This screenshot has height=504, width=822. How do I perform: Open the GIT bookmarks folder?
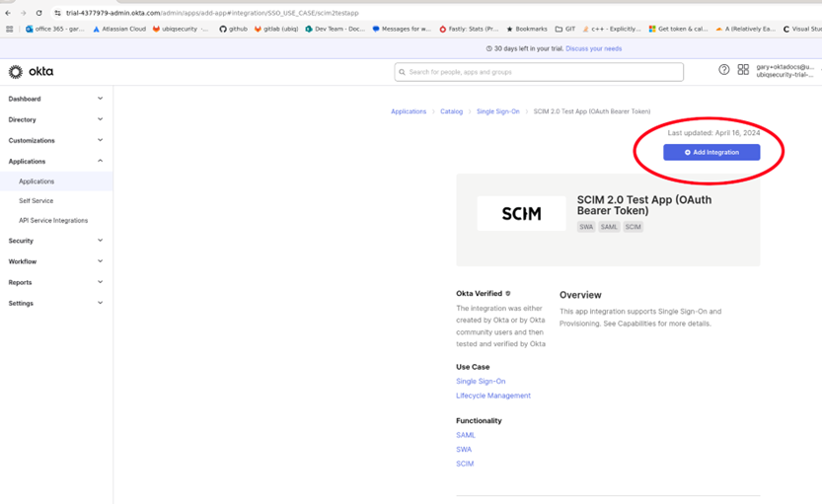click(565, 29)
